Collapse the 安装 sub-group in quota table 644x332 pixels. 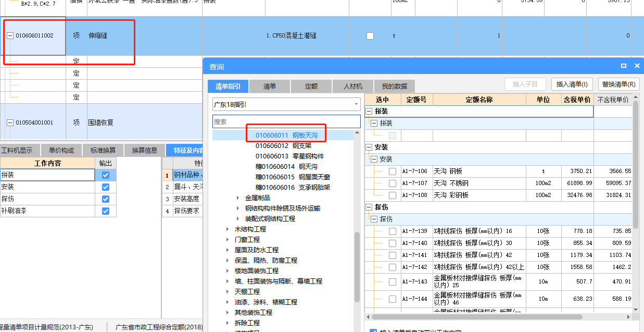(374, 159)
